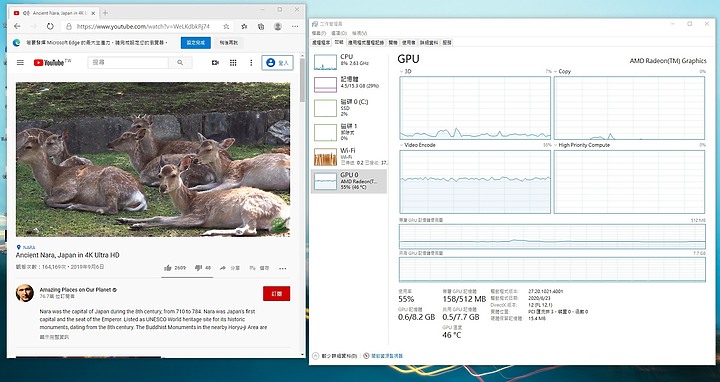Click the YouTube search magnifier button
The image size is (720, 382).
[180, 62]
